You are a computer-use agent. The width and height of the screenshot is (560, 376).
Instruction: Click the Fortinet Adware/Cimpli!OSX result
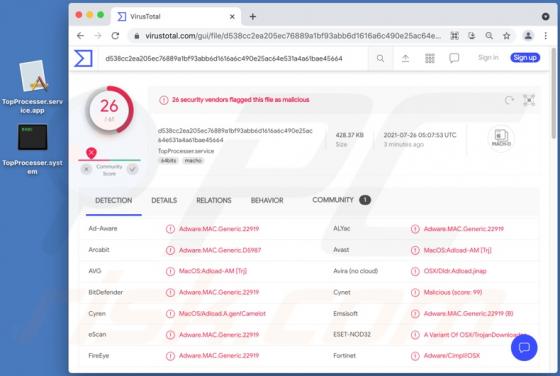point(452,356)
